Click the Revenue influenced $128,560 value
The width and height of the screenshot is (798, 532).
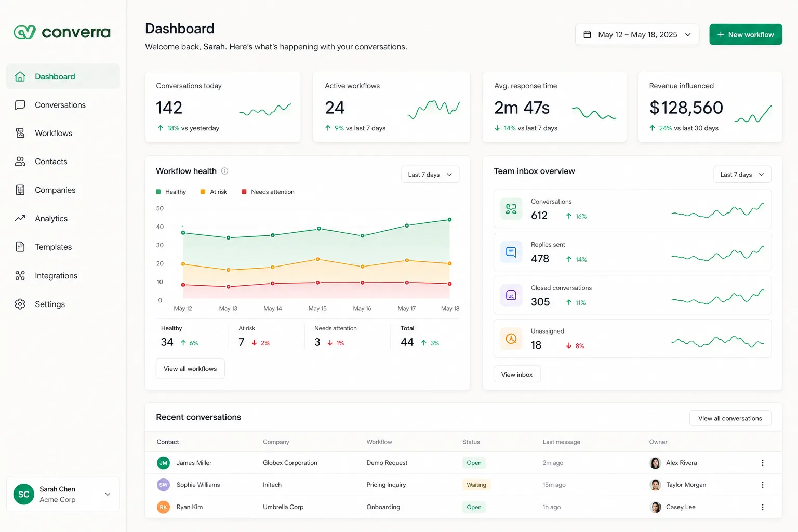(x=686, y=108)
